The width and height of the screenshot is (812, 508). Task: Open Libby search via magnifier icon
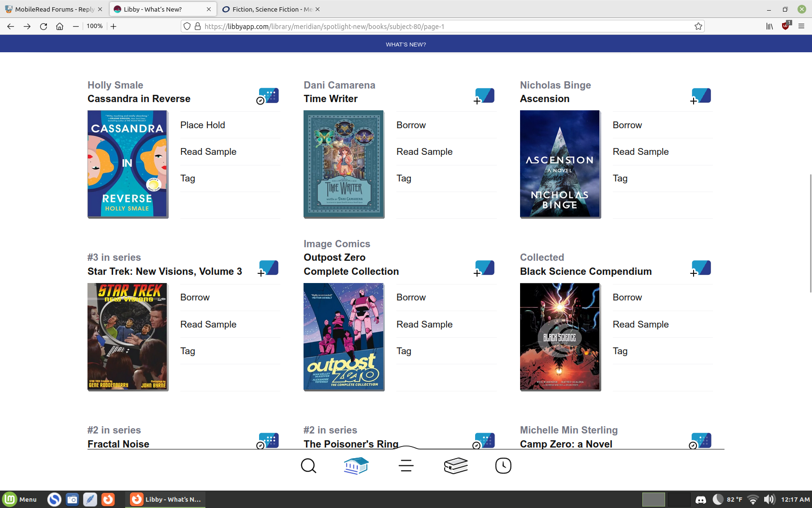pyautogui.click(x=308, y=466)
